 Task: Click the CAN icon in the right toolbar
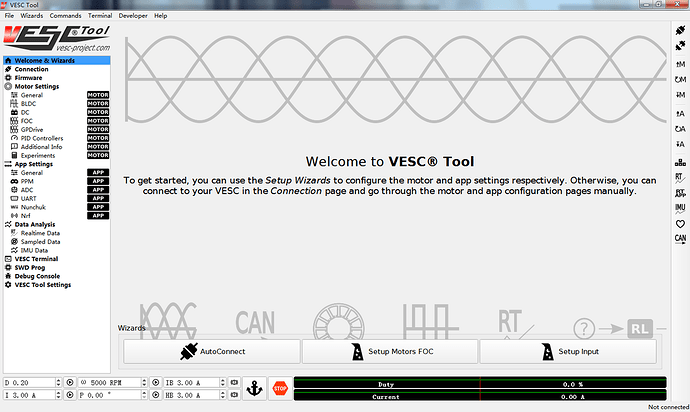point(680,238)
